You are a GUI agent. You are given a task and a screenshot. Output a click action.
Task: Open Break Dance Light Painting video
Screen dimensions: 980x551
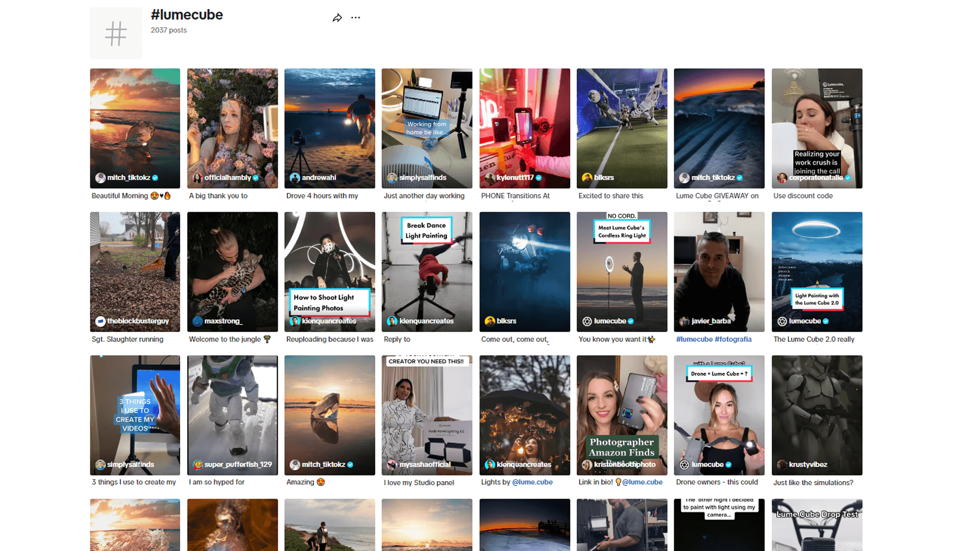427,272
